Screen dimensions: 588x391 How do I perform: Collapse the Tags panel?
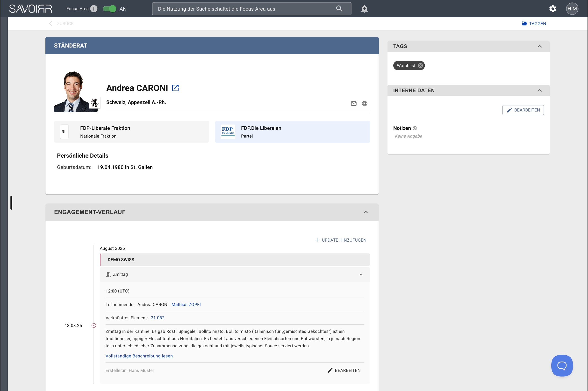point(540,46)
